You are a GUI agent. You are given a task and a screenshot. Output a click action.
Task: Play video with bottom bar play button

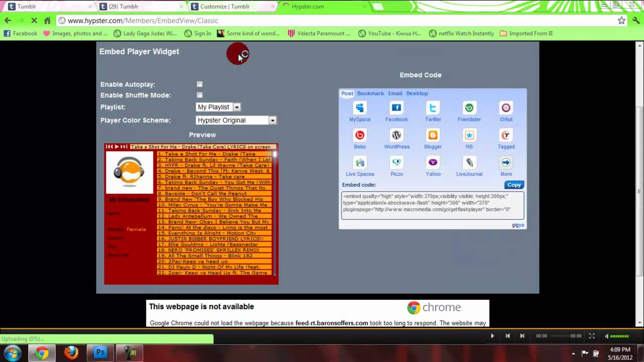492,336
